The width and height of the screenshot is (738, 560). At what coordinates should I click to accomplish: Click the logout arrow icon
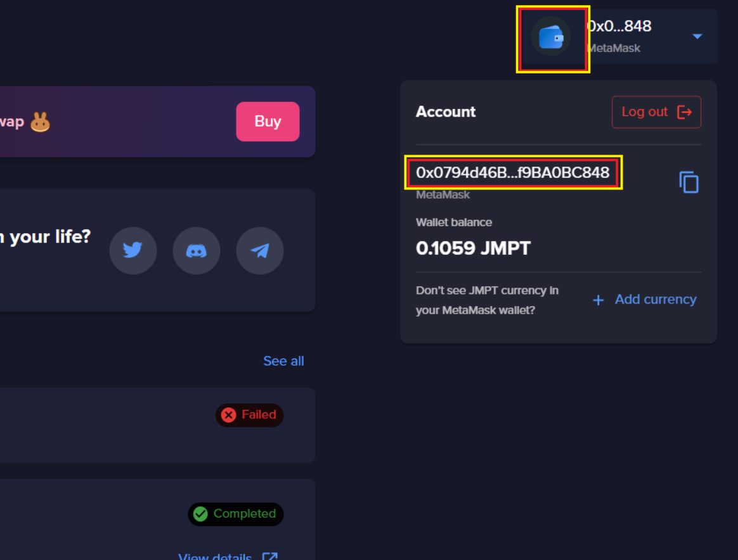684,112
